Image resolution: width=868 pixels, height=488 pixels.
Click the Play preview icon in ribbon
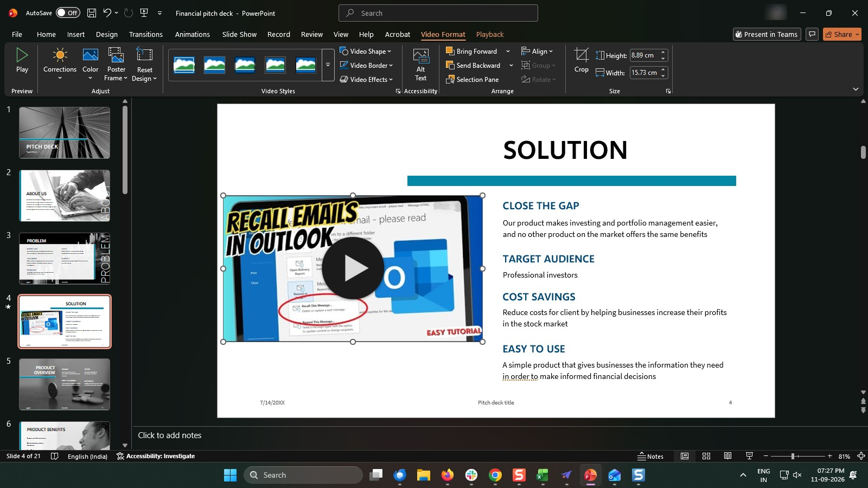(22, 60)
